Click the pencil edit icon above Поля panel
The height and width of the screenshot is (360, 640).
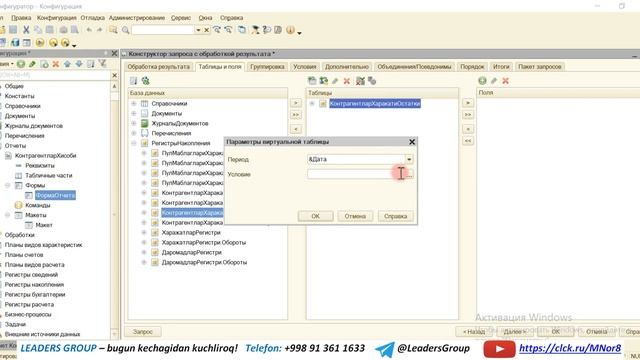pos(494,81)
